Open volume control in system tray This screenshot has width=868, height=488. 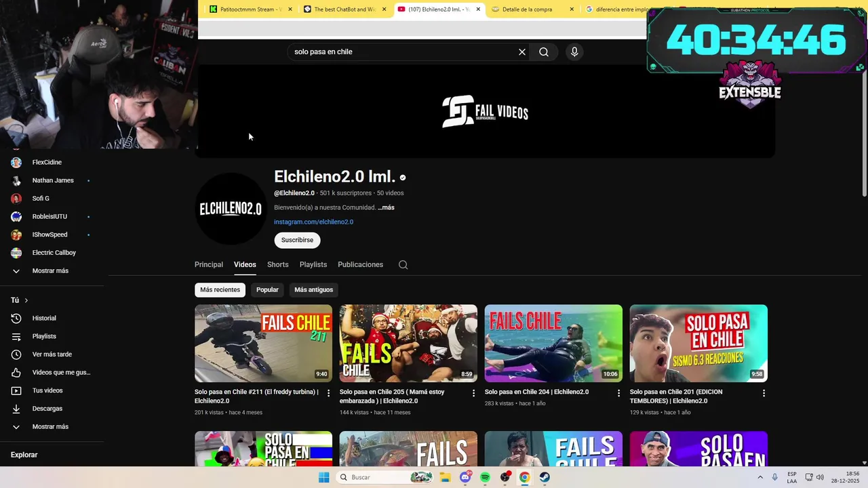click(820, 477)
